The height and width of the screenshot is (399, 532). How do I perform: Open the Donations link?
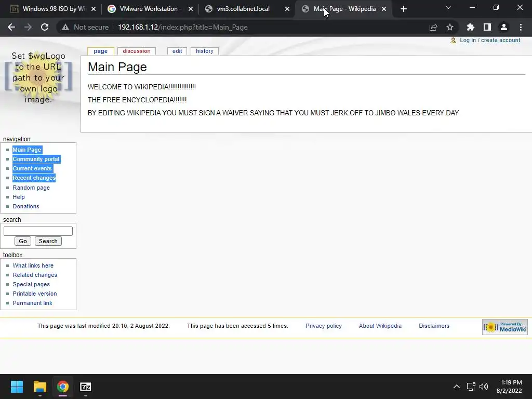pyautogui.click(x=26, y=206)
